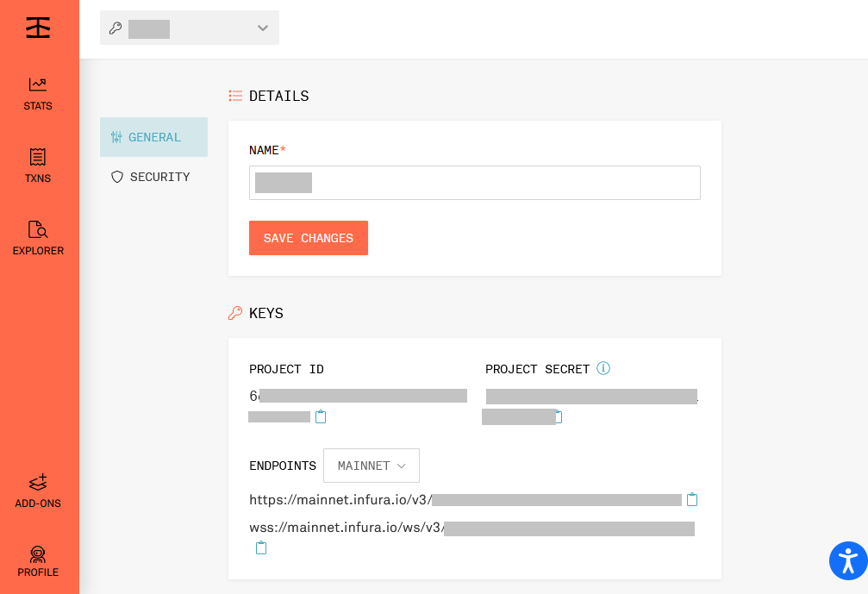This screenshot has width=868, height=594.
Task: Open the Stats page
Action: 38,94
